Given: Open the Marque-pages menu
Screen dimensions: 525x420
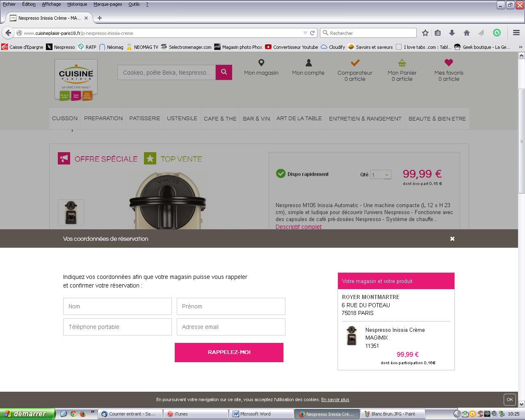Looking at the screenshot, I should coord(107,4).
